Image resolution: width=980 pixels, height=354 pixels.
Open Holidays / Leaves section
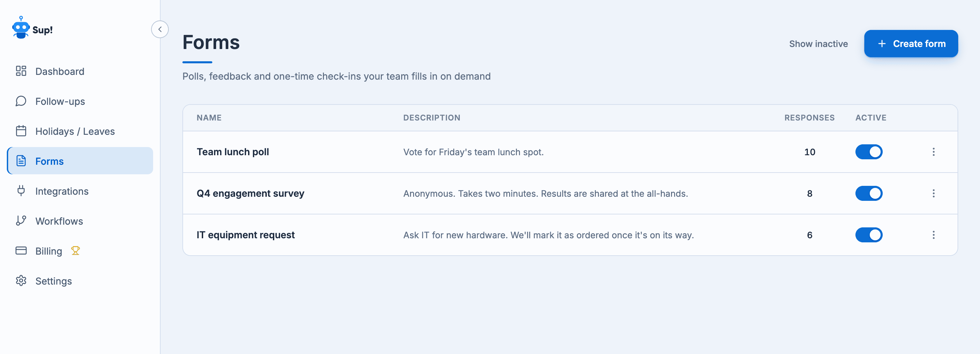point(80,131)
